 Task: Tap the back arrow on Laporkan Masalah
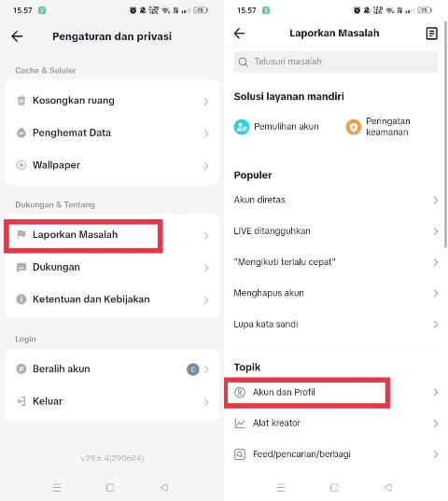click(x=239, y=34)
